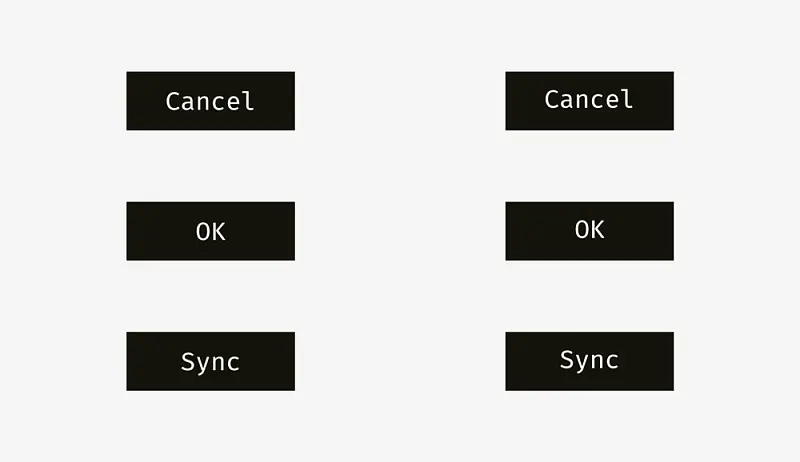Activate the OK button between left Cancel and Sync

(210, 231)
